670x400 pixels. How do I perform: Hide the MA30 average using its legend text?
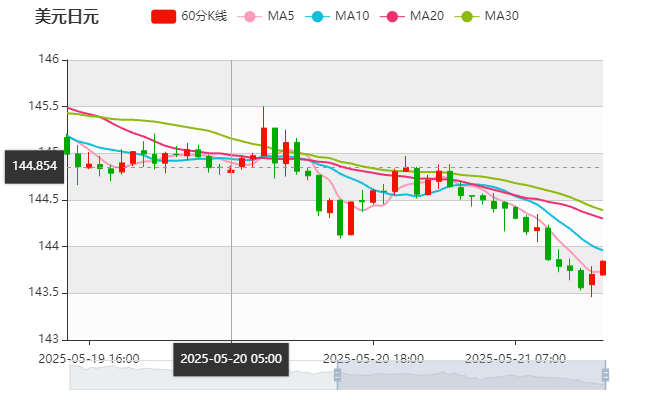point(501,17)
